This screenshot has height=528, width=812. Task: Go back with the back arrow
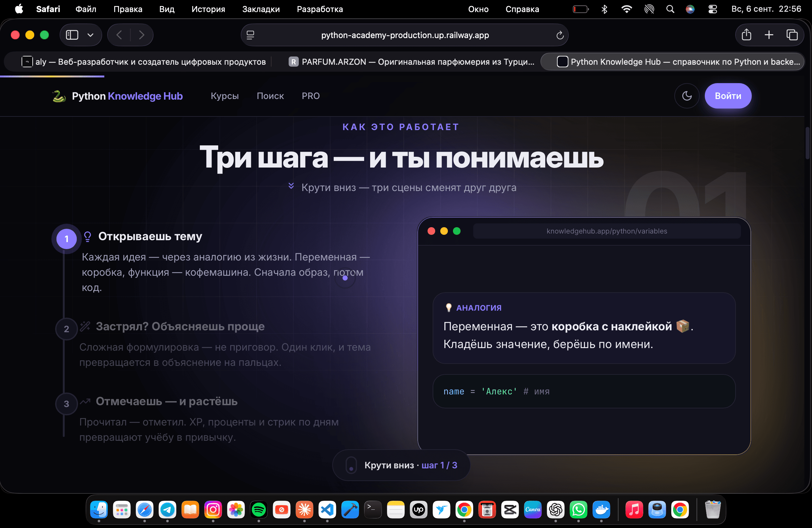pos(119,35)
